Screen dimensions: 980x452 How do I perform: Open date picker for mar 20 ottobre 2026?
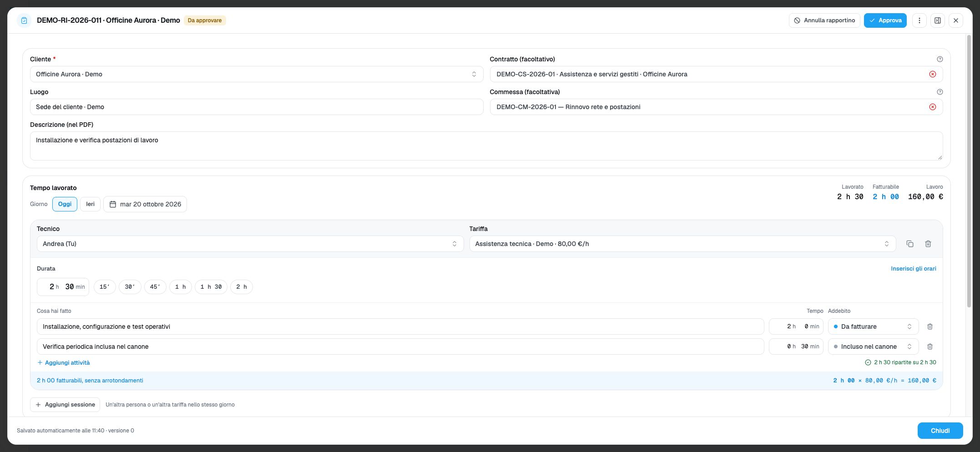pos(145,204)
